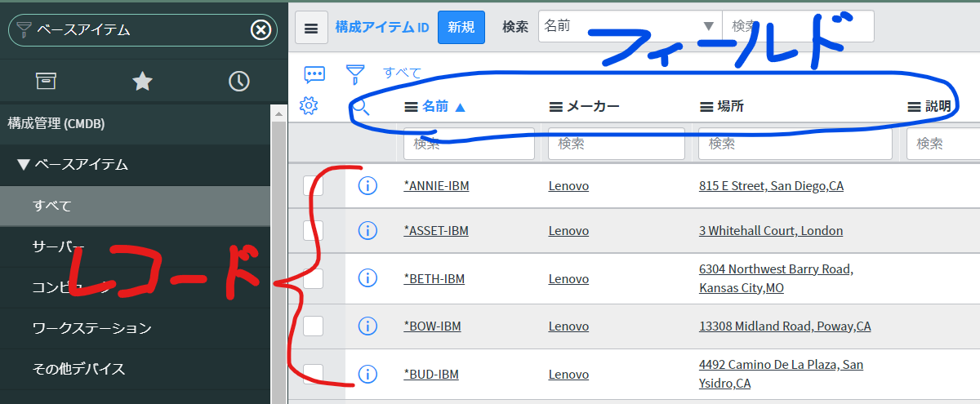Open the 名前 column options menu icon
Screen dimensions: 980x404
pyautogui.click(x=411, y=106)
